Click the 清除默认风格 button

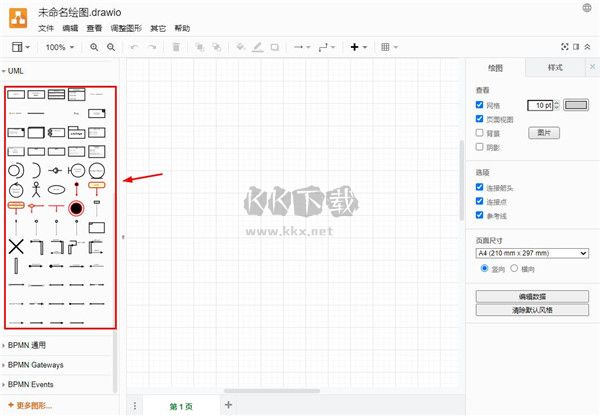532,310
